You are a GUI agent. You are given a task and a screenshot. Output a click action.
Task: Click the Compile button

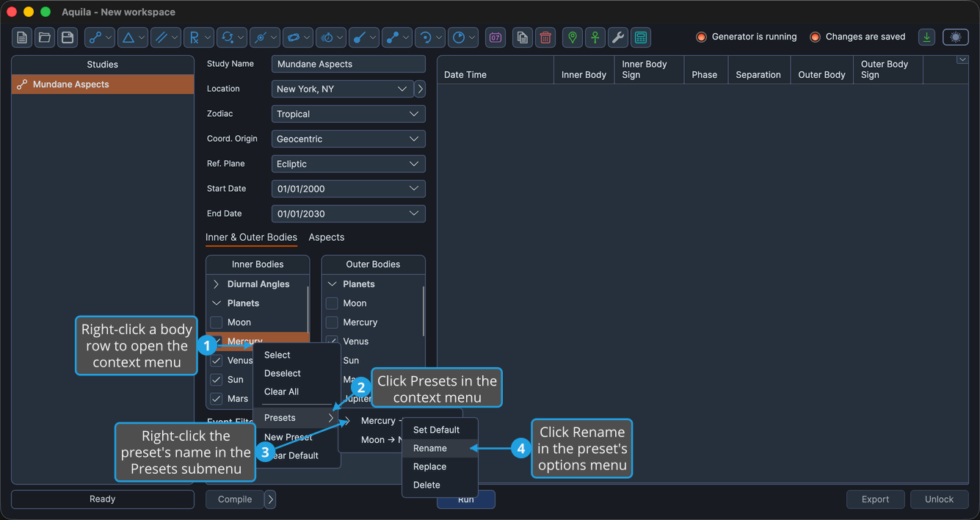tap(235, 499)
